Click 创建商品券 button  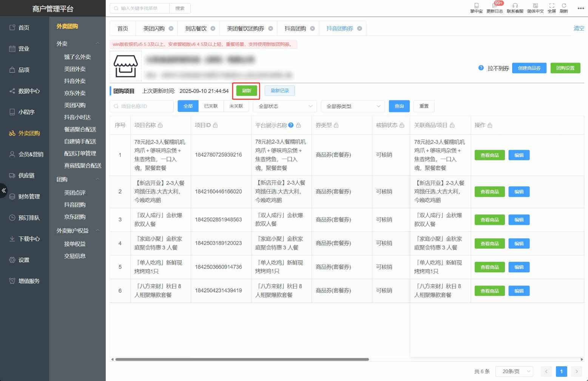[x=529, y=68]
